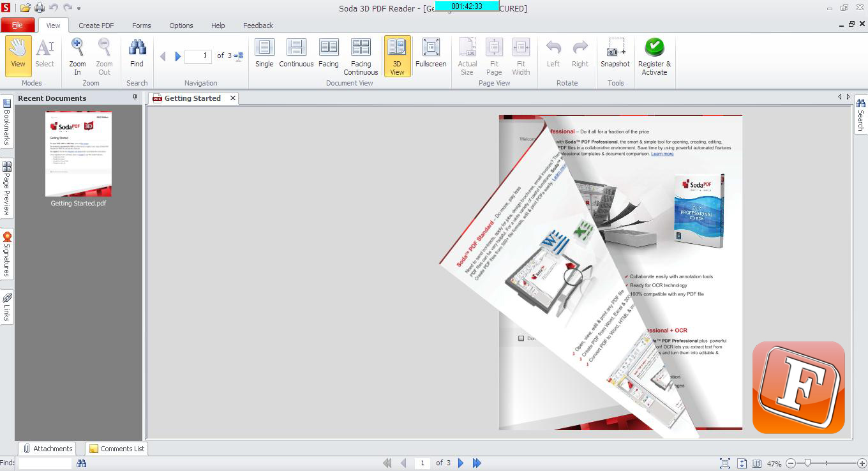Toggle the 3D View mode
The height and width of the screenshot is (471, 868).
point(397,57)
